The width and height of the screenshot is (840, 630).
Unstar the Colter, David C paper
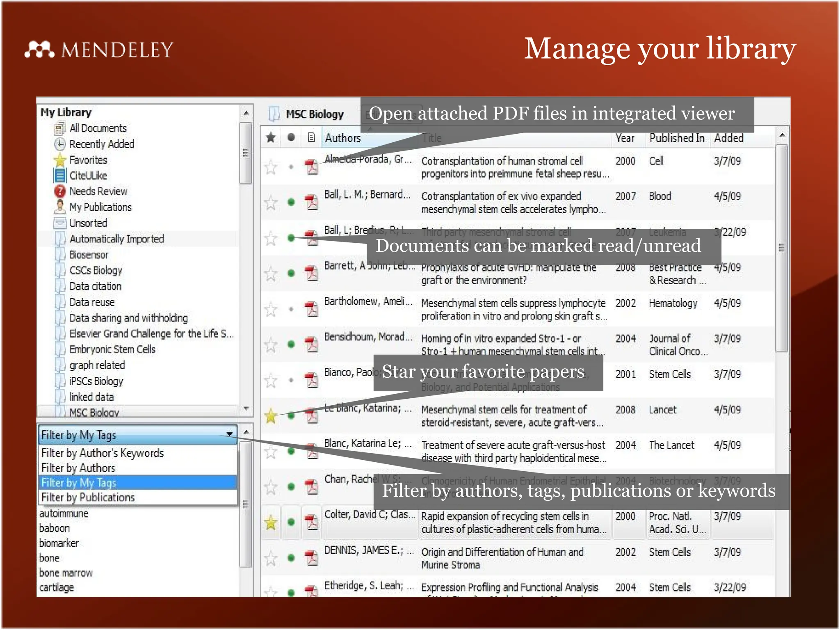[x=271, y=523]
